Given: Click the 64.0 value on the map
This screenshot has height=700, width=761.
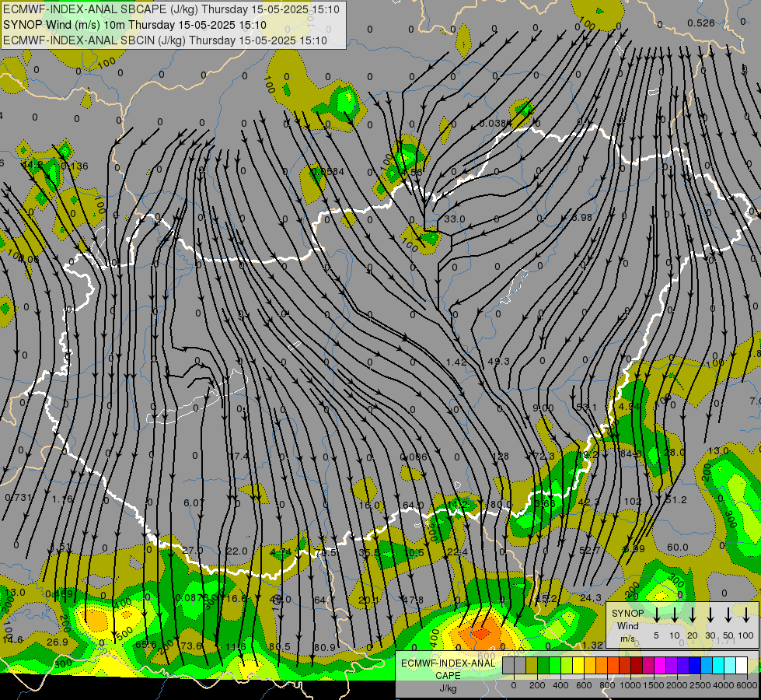Looking at the screenshot, I should coord(413,506).
